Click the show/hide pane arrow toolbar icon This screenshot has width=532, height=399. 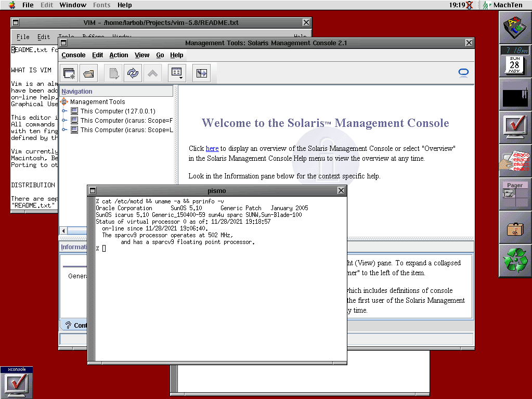pos(202,73)
